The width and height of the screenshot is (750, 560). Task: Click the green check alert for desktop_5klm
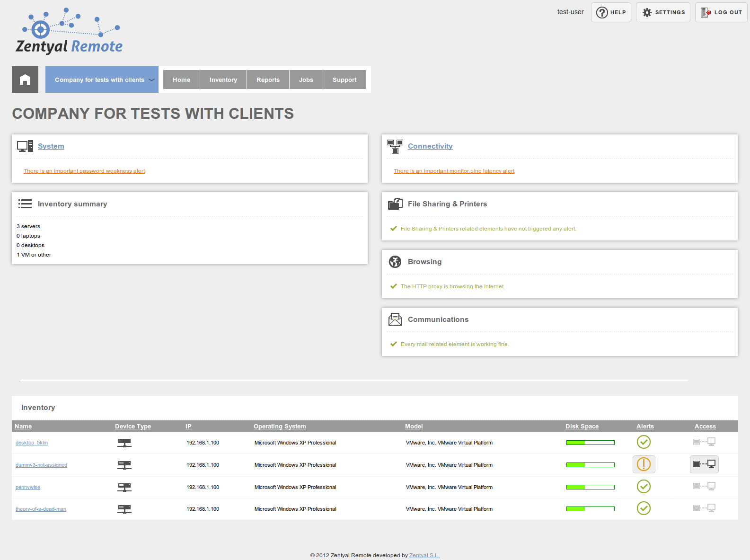644,442
